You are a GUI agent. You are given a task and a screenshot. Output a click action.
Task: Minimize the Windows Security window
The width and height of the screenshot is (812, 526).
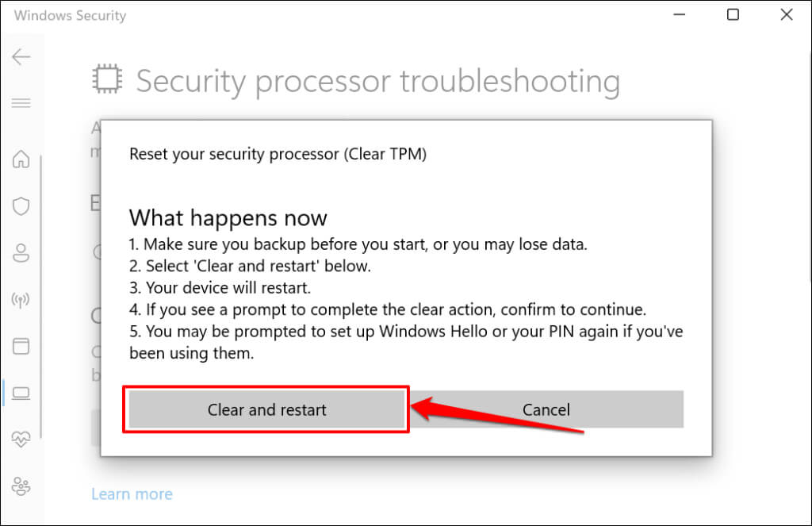(x=679, y=15)
